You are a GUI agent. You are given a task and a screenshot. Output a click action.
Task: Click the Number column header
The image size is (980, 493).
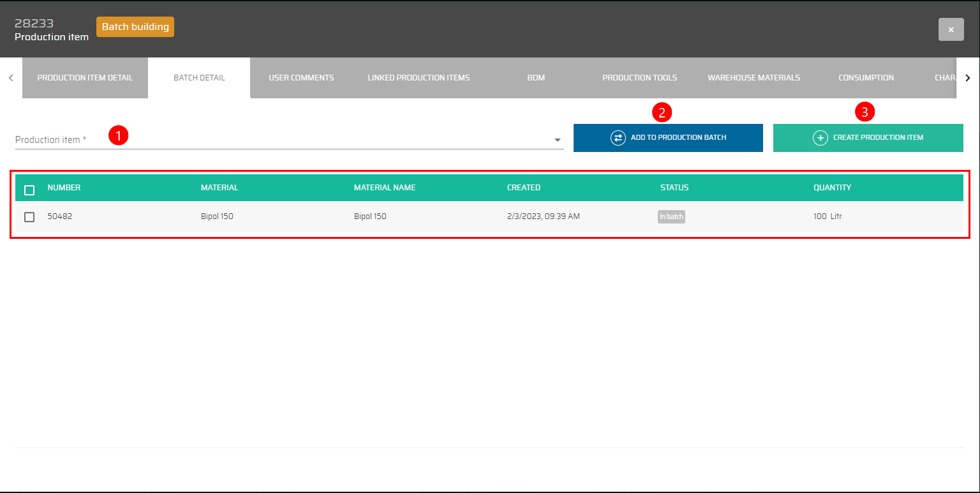(x=64, y=188)
